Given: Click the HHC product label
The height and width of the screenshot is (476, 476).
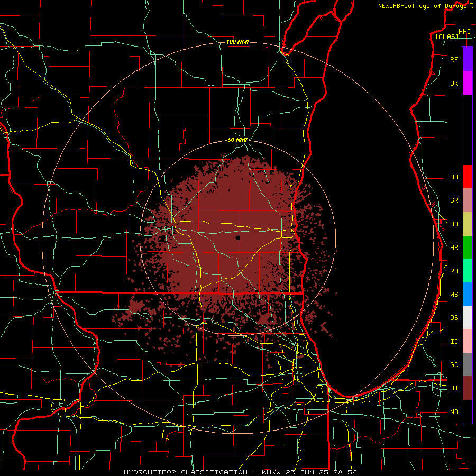Looking at the screenshot, I should (464, 32).
